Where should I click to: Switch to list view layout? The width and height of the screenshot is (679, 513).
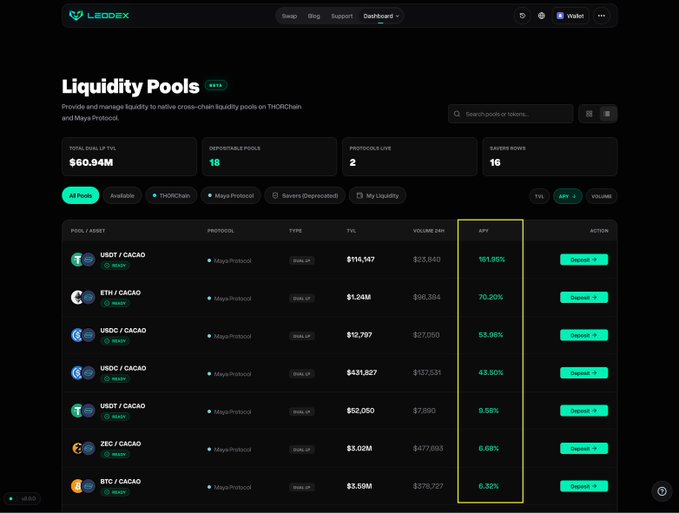tap(607, 114)
